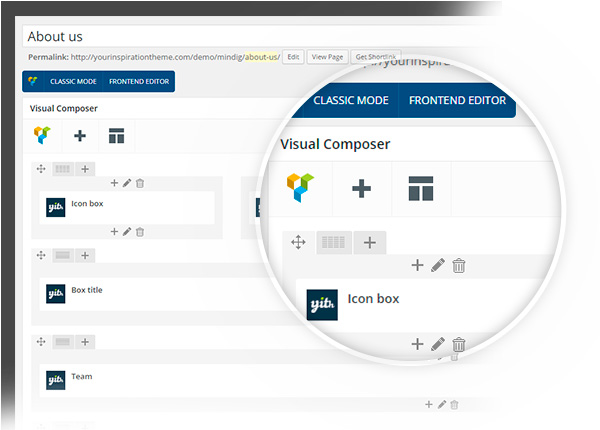
Task: Click pencil icon below Team element
Action: point(442,404)
